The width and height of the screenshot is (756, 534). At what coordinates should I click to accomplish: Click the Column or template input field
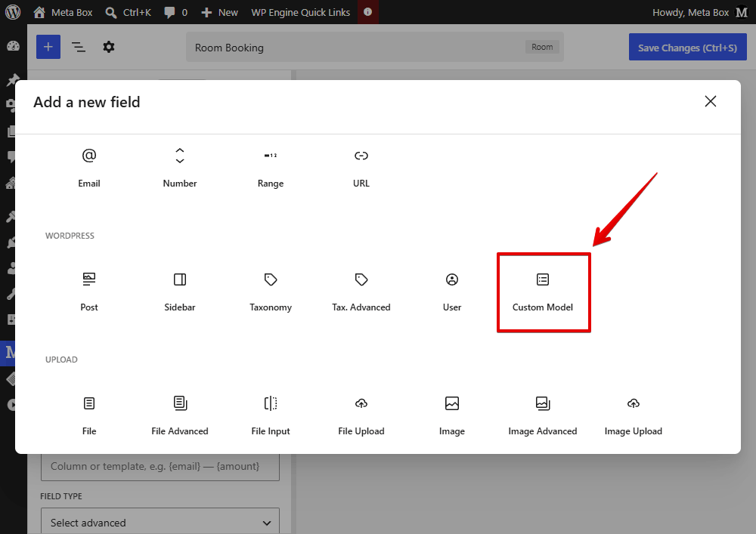click(160, 466)
